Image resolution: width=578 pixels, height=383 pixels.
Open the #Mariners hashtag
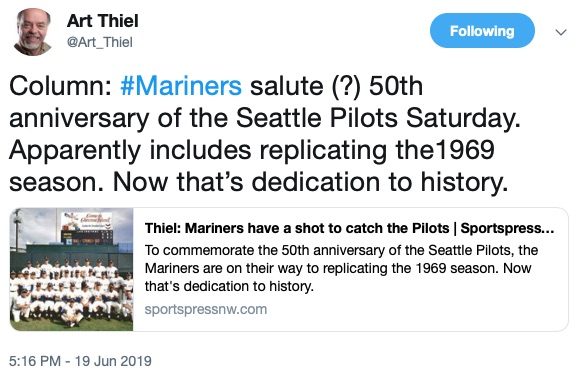pos(181,86)
